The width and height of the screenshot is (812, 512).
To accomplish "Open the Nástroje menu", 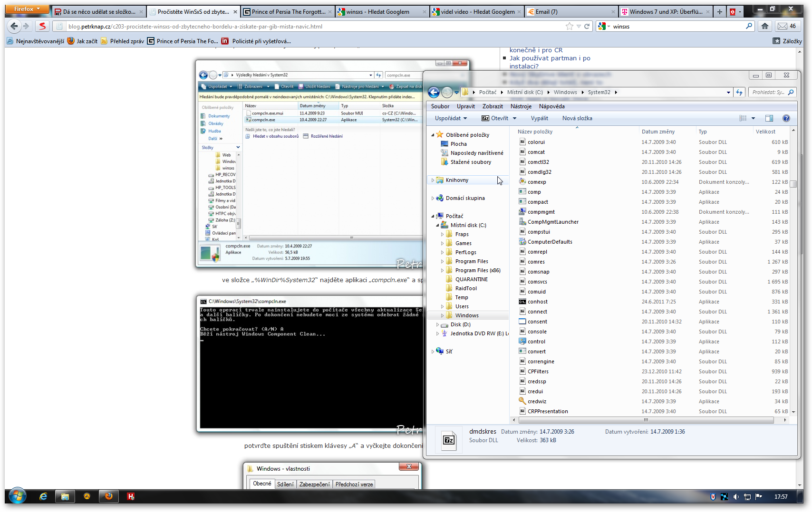I will coord(521,106).
